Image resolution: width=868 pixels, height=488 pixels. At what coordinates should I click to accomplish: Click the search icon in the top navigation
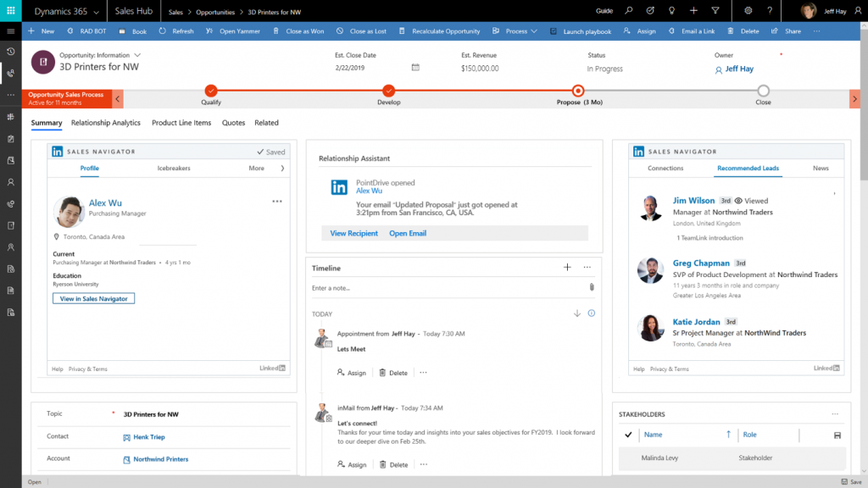628,11
